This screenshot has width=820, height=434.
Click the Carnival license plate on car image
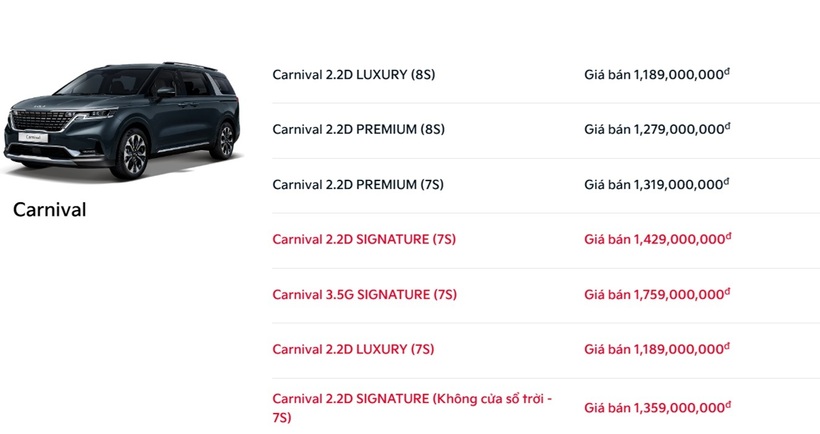point(33,137)
